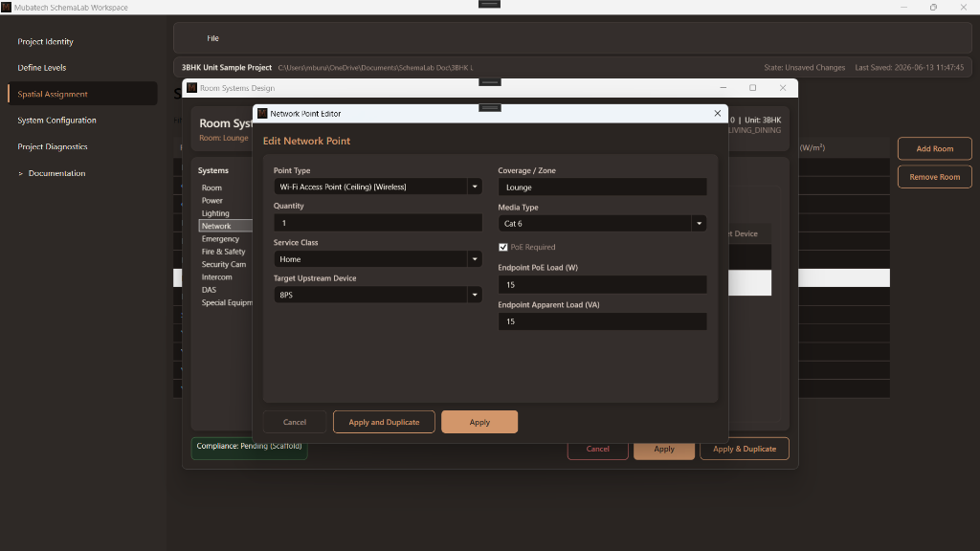Click Apply and Duplicate in Network Point Editor
980x551 pixels.
tap(384, 422)
